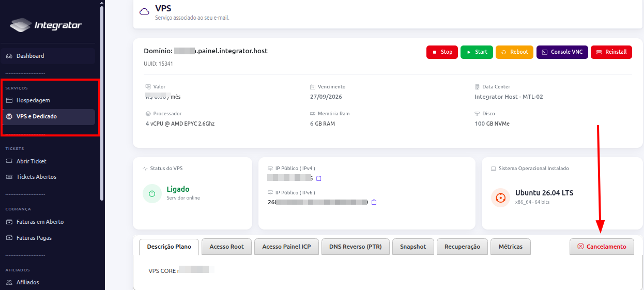Image resolution: width=644 pixels, height=290 pixels.
Task: Switch to the Acesso Root tab
Action: click(x=226, y=247)
